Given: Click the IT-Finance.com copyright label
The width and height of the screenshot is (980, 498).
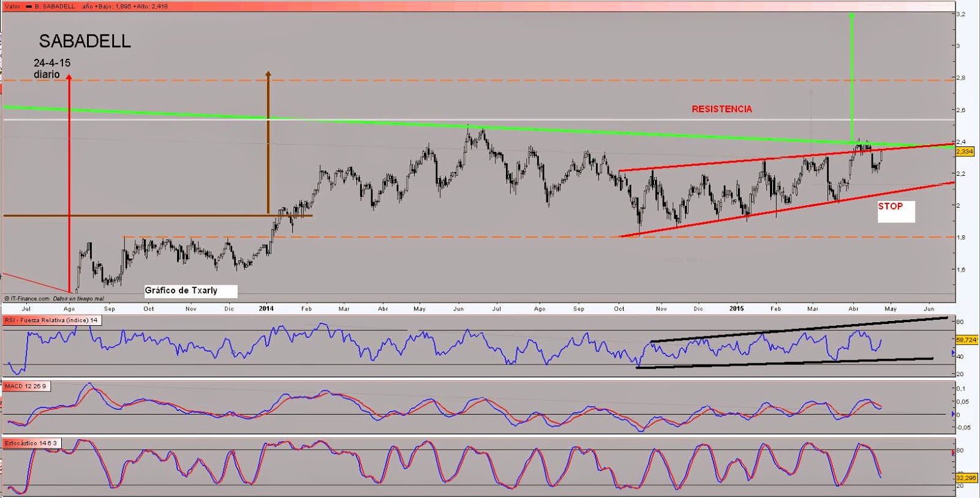Looking at the screenshot, I should [27, 299].
